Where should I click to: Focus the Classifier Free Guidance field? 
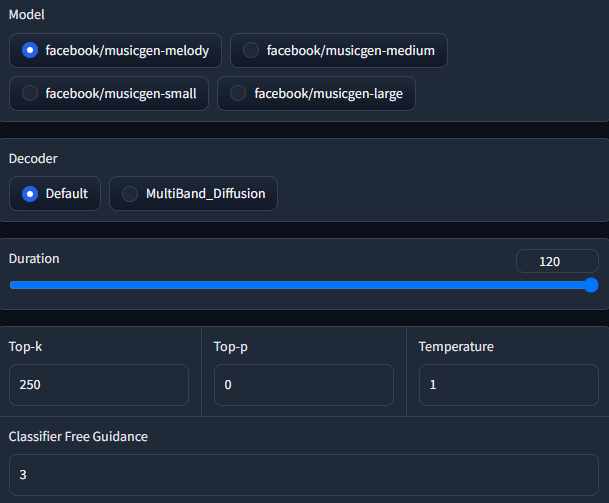tap(304, 475)
